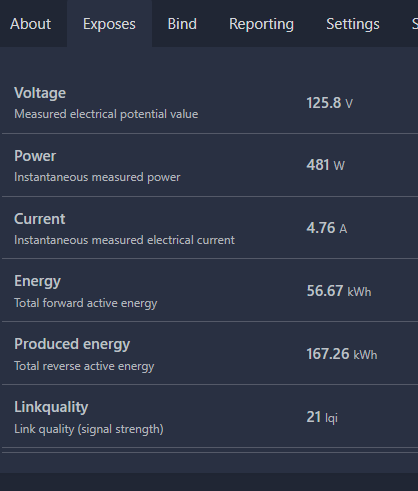The width and height of the screenshot is (418, 491).
Task: Select the 167.26 kWh produced energy value
Action: point(342,354)
